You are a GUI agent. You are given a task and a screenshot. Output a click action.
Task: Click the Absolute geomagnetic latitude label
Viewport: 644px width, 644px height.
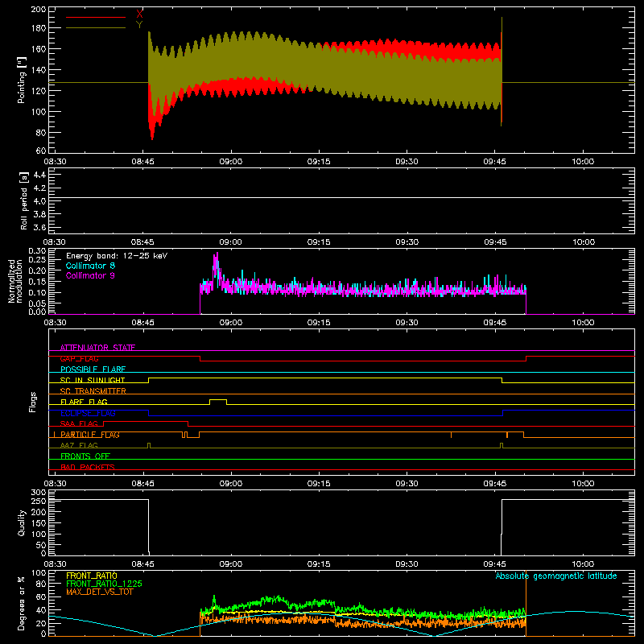pyautogui.click(x=556, y=576)
